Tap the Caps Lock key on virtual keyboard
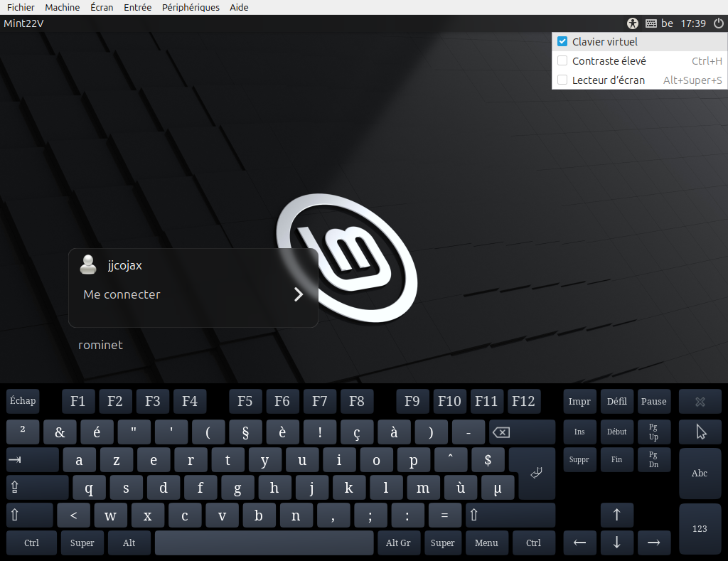This screenshot has height=561, width=728. (37, 487)
